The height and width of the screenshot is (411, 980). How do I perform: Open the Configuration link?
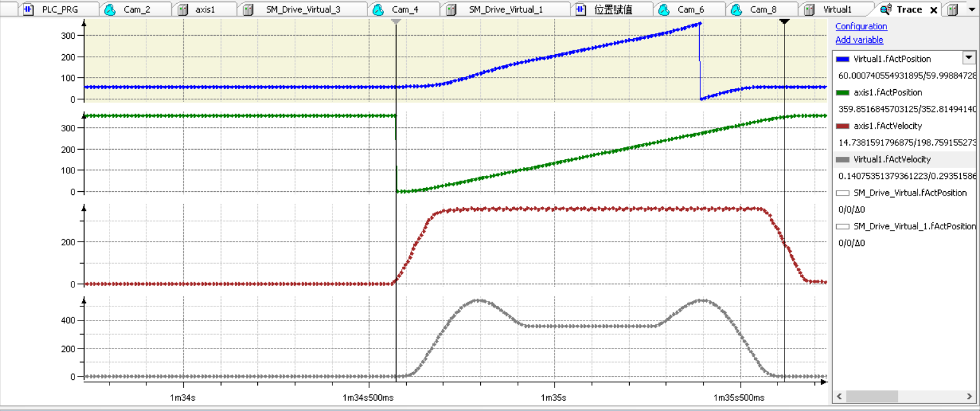861,26
